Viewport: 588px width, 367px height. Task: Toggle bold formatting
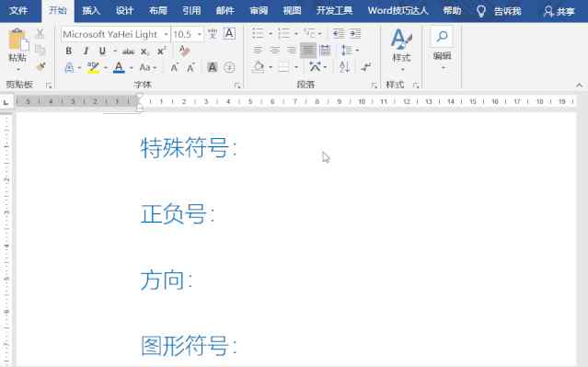coord(69,51)
